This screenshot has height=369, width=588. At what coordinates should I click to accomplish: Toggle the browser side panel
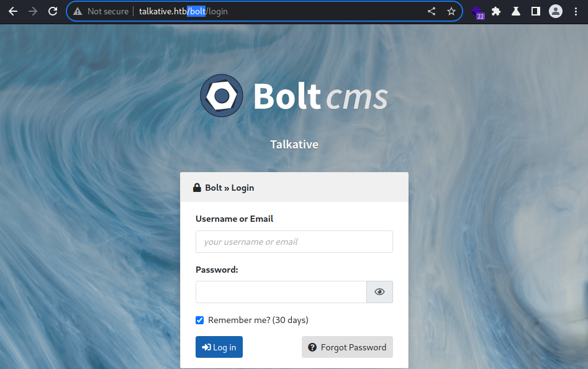[x=535, y=11]
